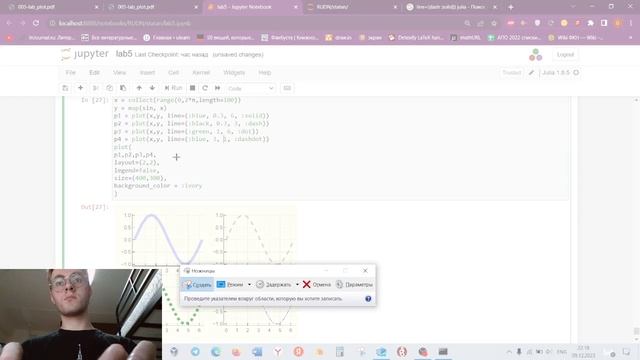Click Задержать in Snipping Tool
640x360 pixels.
(x=274, y=284)
